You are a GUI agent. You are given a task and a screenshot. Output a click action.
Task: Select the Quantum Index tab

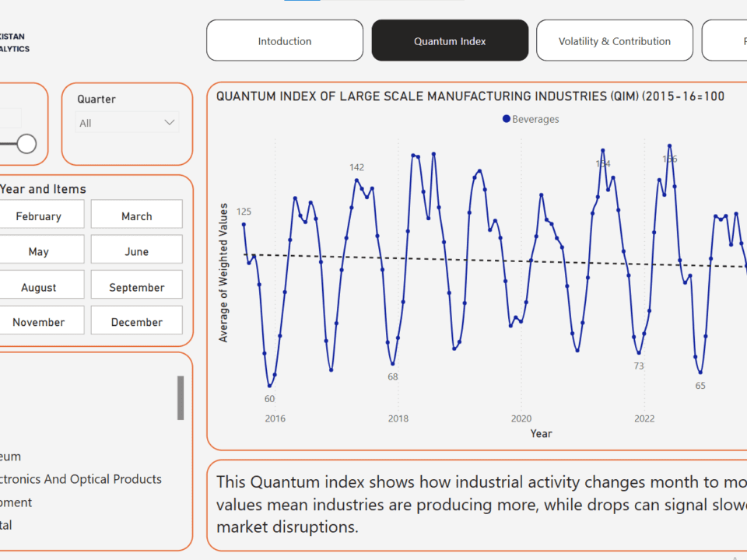pos(450,41)
